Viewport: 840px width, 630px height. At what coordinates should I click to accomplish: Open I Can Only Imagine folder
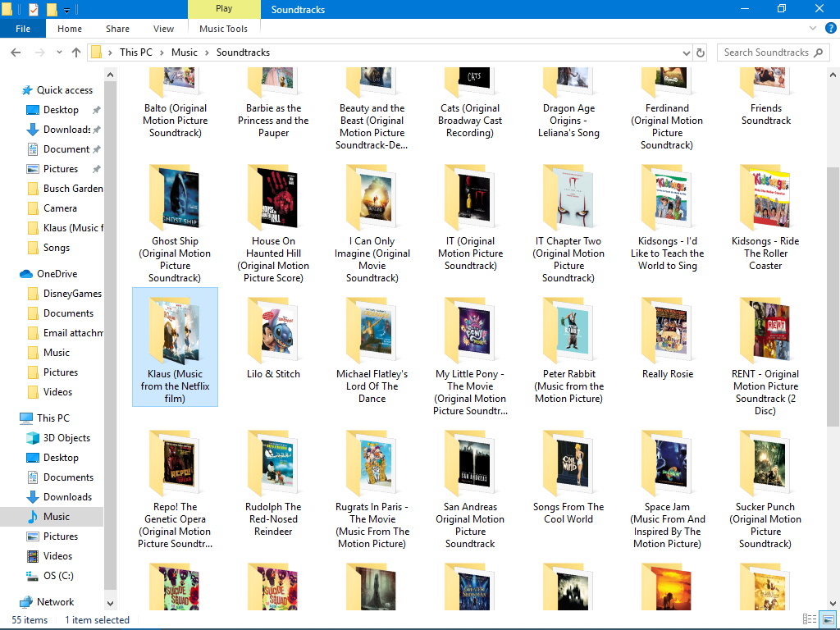click(x=372, y=223)
